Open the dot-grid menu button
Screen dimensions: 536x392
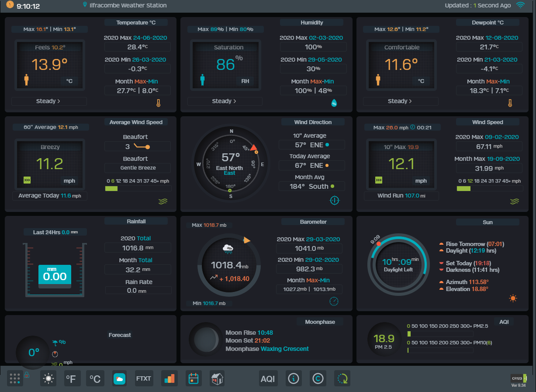click(x=15, y=378)
